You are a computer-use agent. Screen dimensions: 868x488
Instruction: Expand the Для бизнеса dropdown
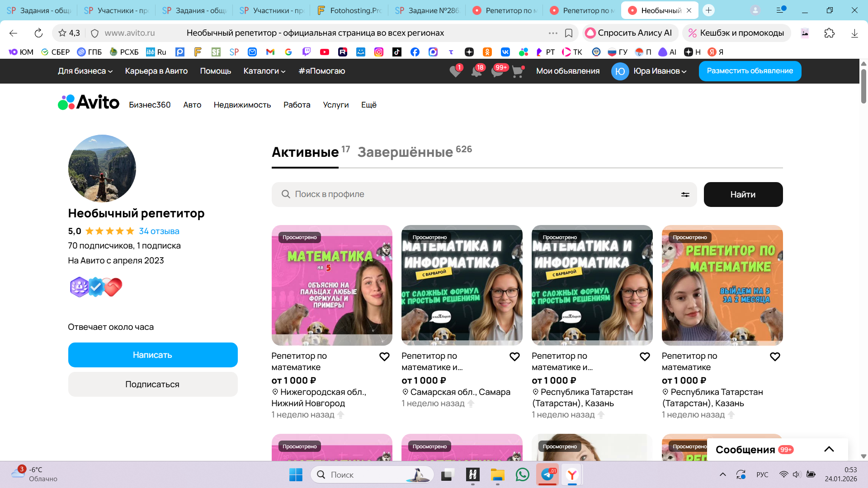[x=85, y=71]
